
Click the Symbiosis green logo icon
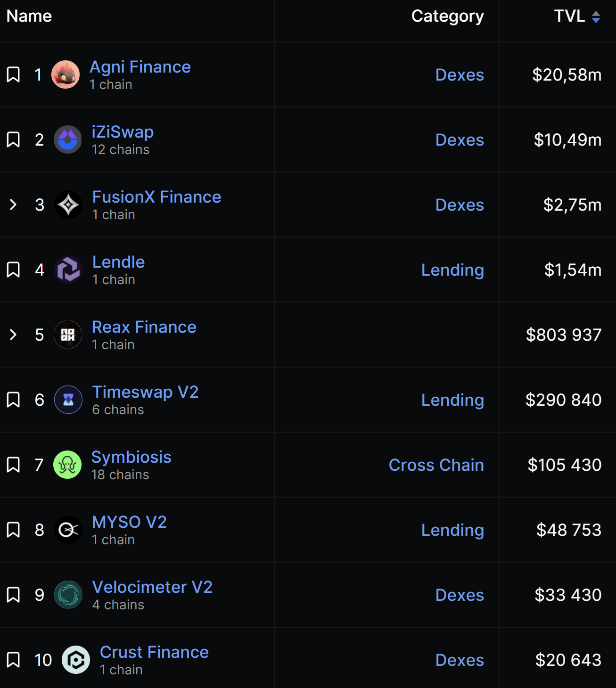tap(67, 465)
